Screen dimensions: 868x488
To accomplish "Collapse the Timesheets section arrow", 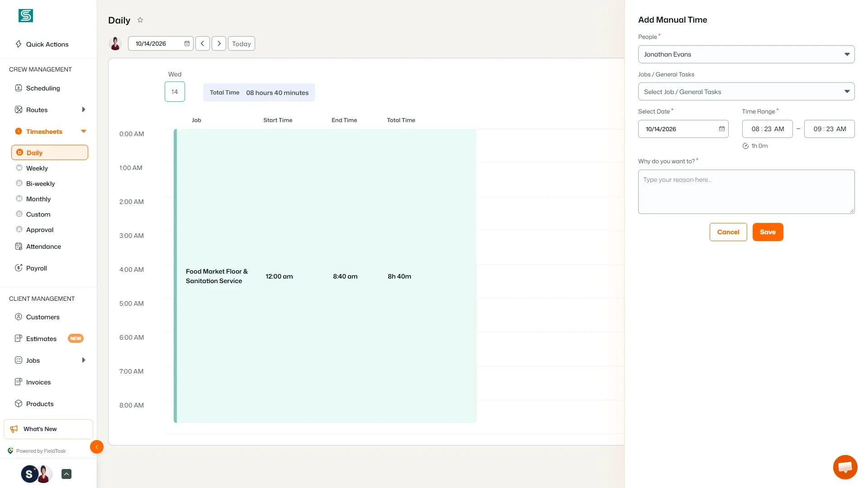I will 83,131.
